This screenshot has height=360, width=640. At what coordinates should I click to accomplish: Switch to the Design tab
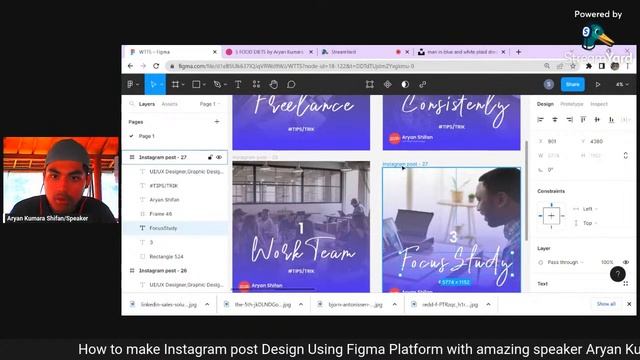[545, 104]
